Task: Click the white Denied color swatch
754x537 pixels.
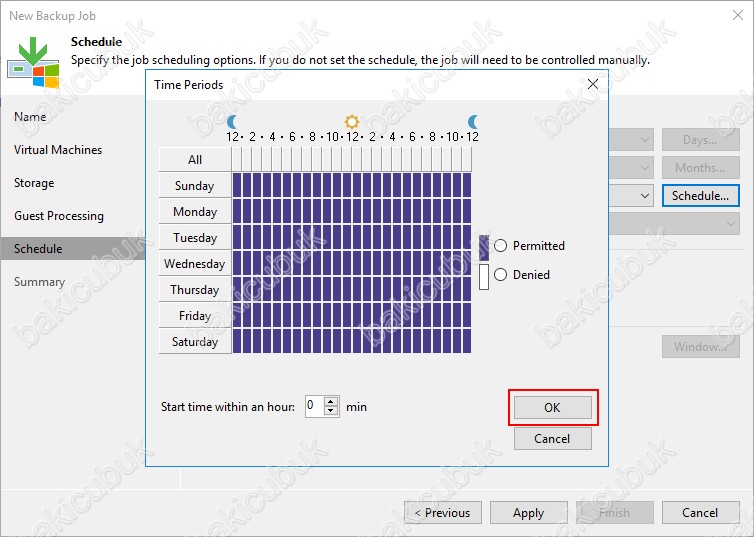Action: click(484, 277)
